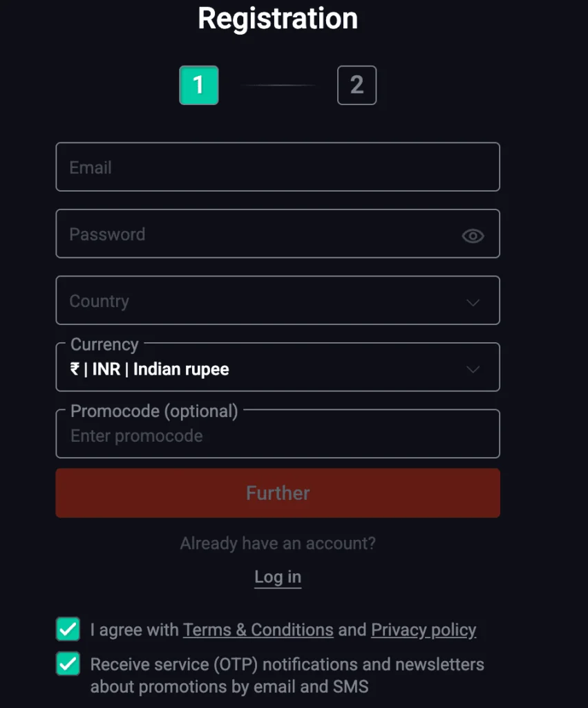Disable OTP notifications and newsletters checkbox
Screen dimensions: 588x708
[x=67, y=664]
